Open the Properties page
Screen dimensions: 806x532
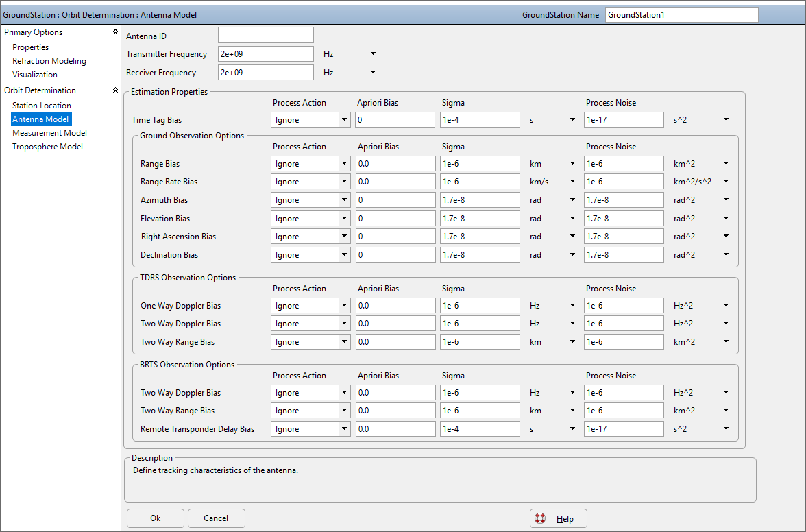coord(30,47)
